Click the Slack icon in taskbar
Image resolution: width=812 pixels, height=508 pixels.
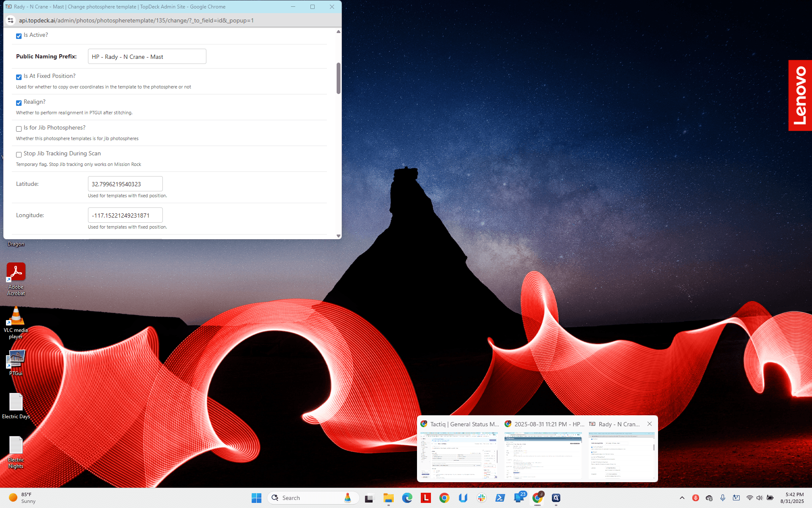tap(481, 498)
